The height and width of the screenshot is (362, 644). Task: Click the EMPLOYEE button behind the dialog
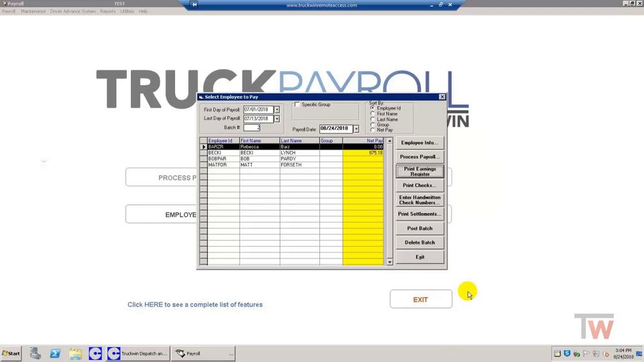click(162, 215)
